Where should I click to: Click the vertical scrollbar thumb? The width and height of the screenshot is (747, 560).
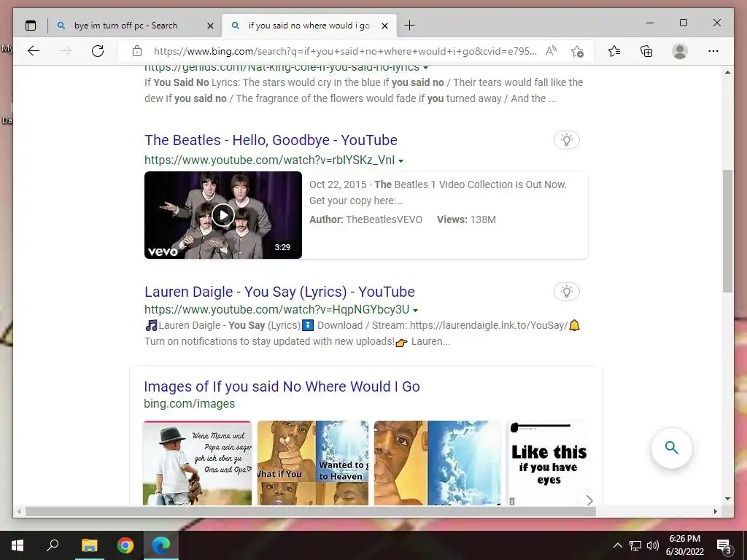point(727,231)
